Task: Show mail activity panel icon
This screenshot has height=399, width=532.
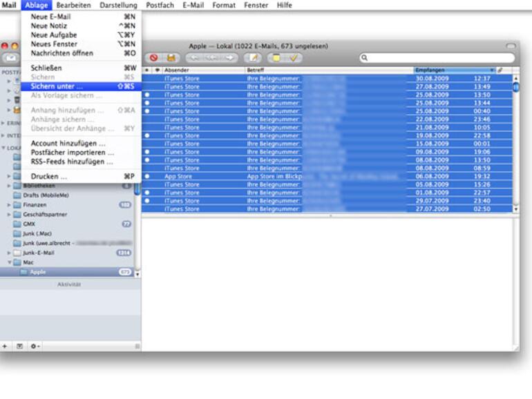Action: tap(19, 346)
